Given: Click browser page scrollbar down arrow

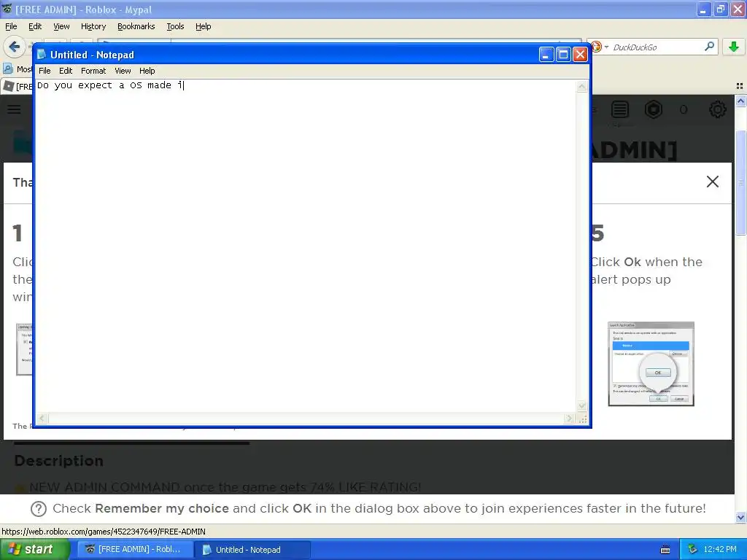Looking at the screenshot, I should tap(740, 517).
